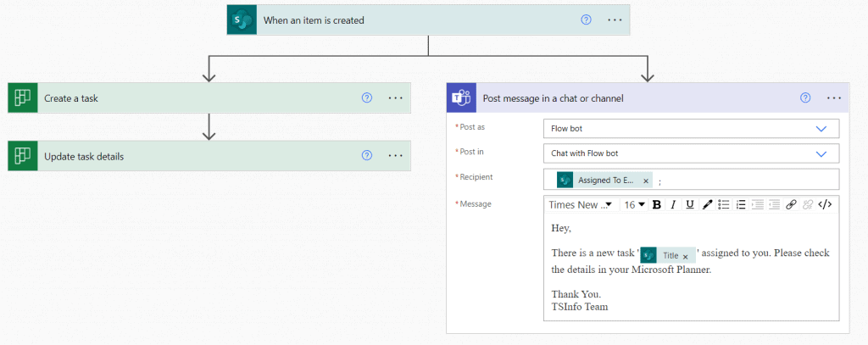The width and height of the screenshot is (868, 345).
Task: Open ellipsis menu of 'Update task details'
Action: coord(396,156)
